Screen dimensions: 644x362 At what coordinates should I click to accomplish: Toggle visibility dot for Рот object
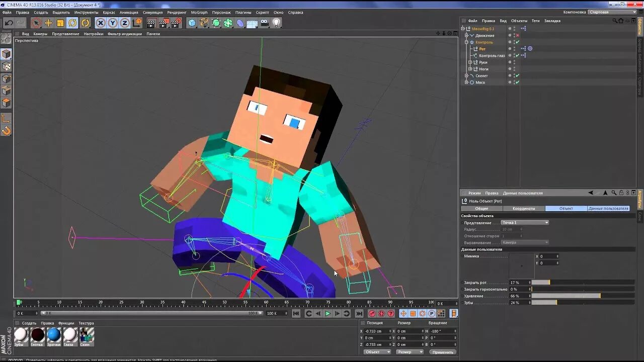(x=510, y=49)
